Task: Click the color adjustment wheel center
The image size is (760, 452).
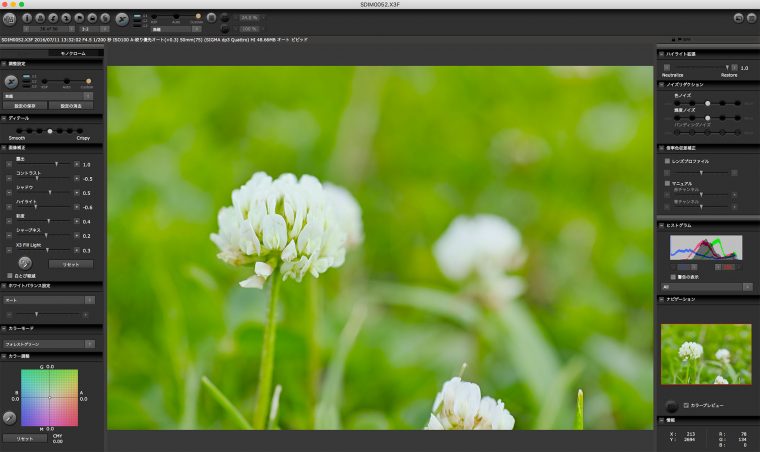Action: (x=49, y=397)
